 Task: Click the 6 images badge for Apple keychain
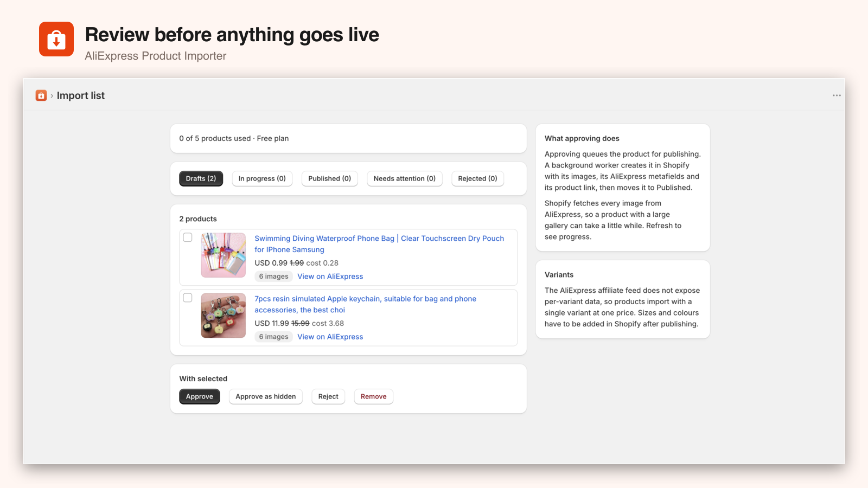[x=274, y=337]
